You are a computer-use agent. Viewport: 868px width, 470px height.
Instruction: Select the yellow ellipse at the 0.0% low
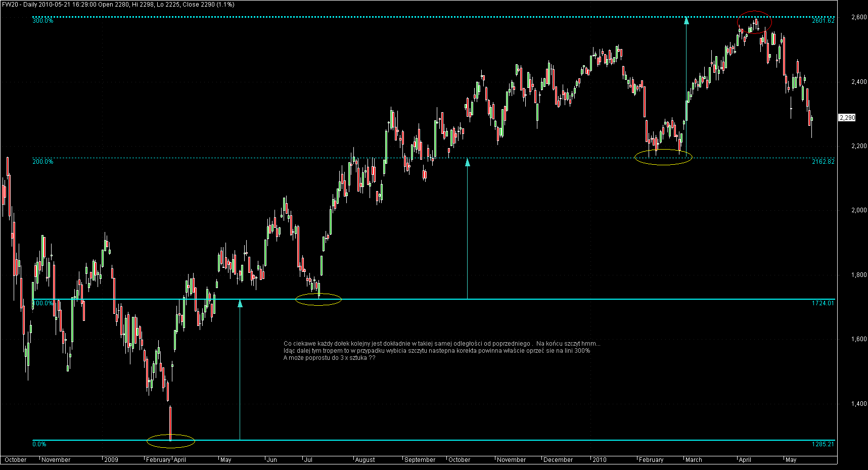171,441
